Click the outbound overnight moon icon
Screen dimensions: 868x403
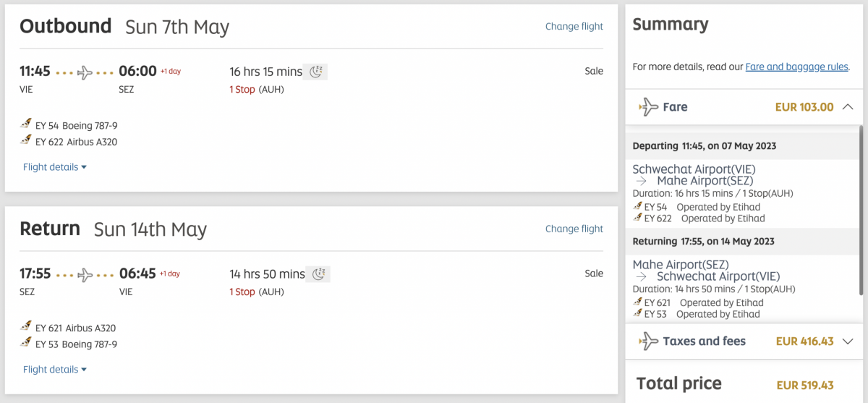[316, 71]
